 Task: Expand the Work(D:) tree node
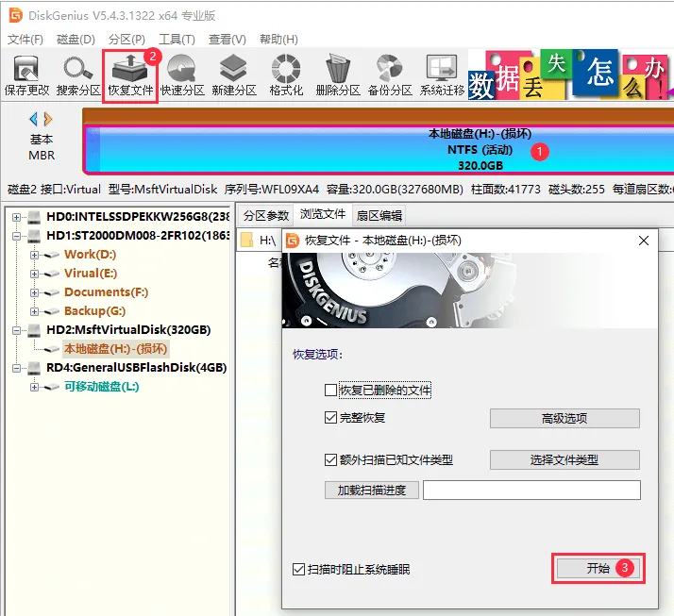tap(34, 255)
